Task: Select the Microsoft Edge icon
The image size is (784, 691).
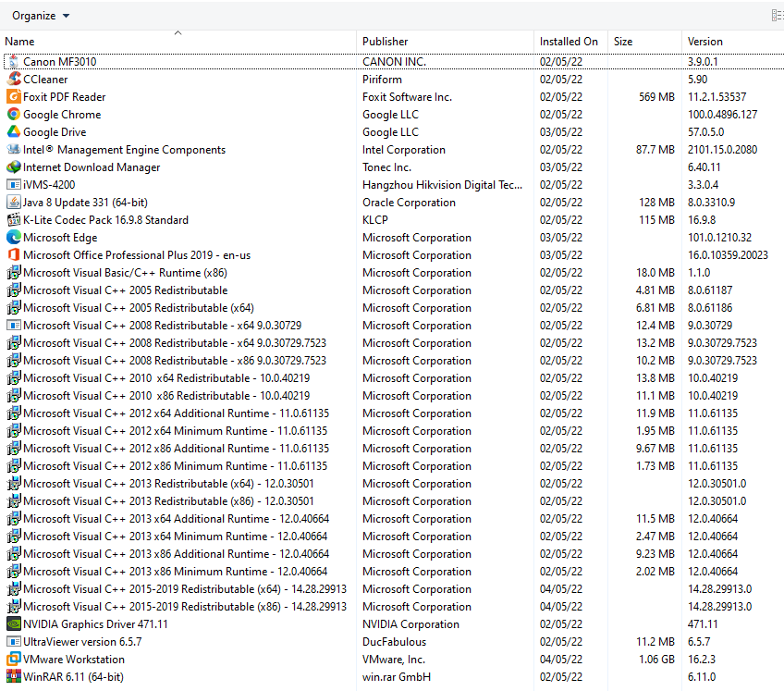Action: click(14, 238)
